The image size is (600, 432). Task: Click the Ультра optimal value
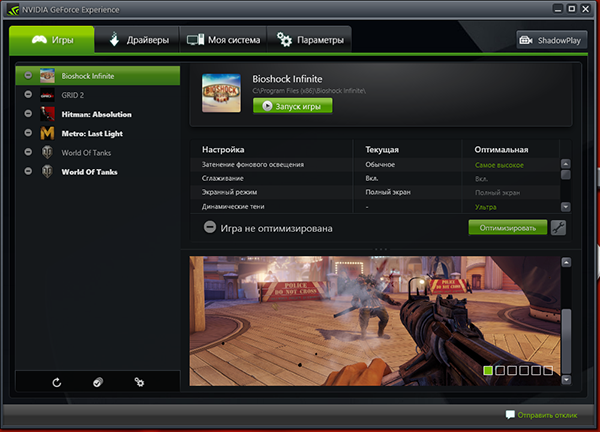click(x=486, y=207)
